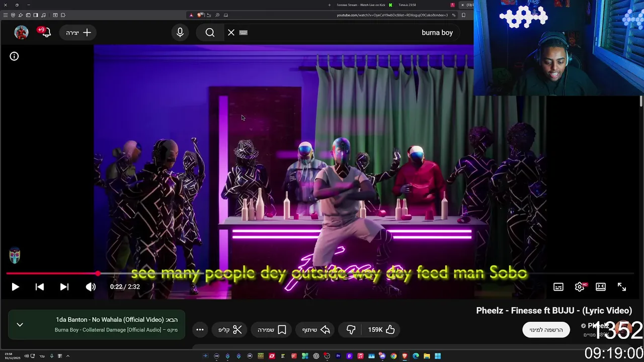Viewport: 644px width, 362px height.
Task: Open the ChatGPT app on the taskbar
Action: tap(316, 356)
